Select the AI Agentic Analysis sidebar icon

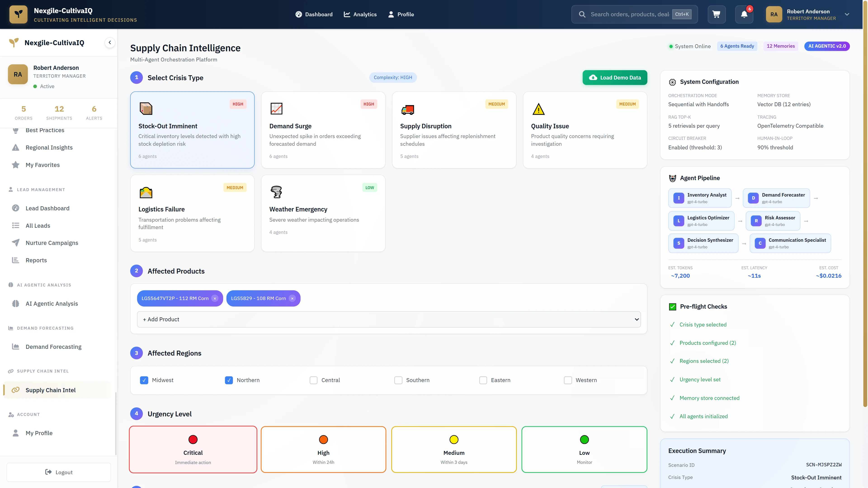pos(16,303)
